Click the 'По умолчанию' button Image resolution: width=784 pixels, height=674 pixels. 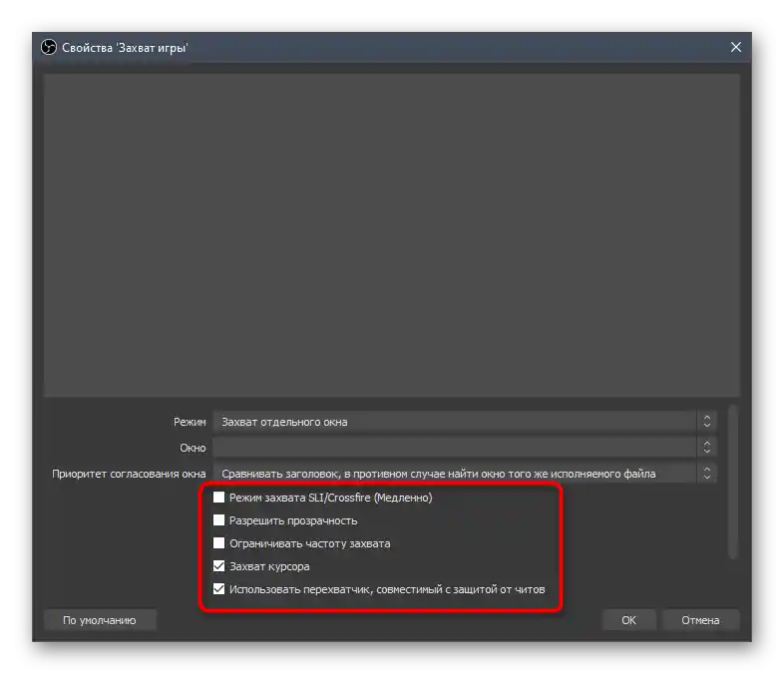point(100,620)
